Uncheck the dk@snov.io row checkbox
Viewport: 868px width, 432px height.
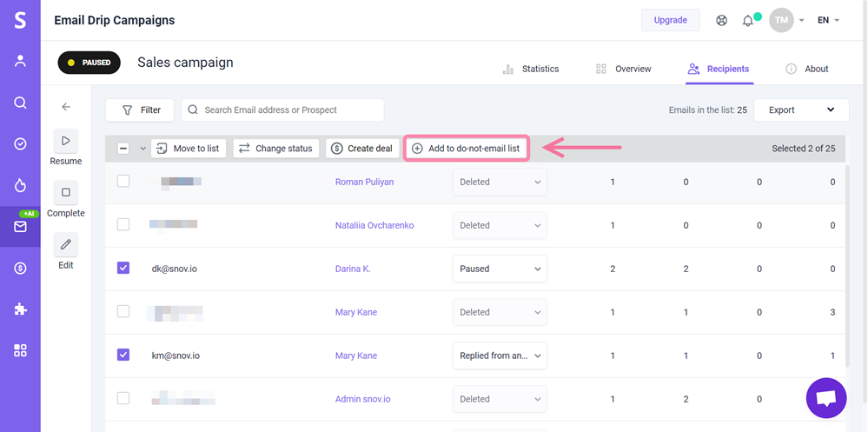pos(123,268)
